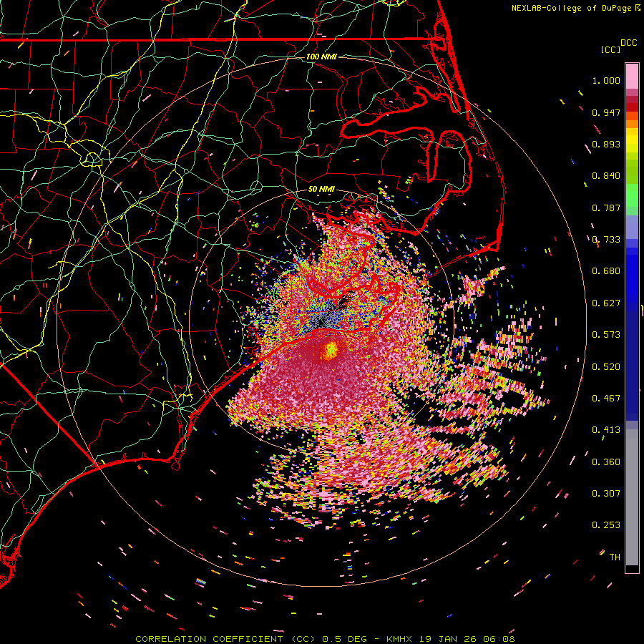Click the TH threshold label on the scale
Viewport: 644px width, 644px height.
click(615, 557)
